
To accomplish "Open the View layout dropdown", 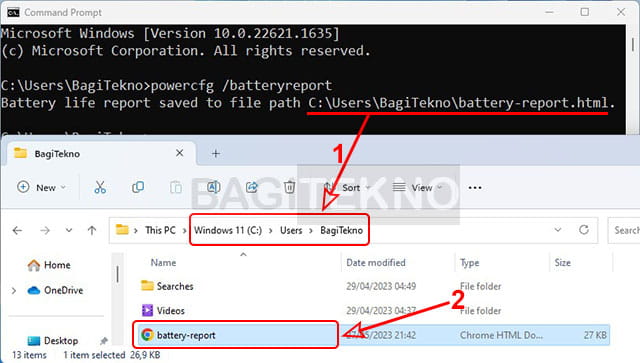I will pyautogui.click(x=418, y=187).
